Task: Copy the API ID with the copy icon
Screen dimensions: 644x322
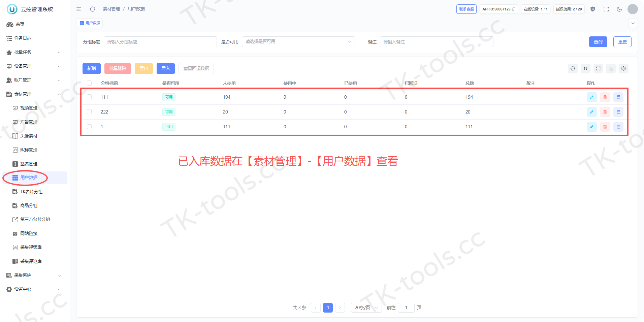Action: 513,9
